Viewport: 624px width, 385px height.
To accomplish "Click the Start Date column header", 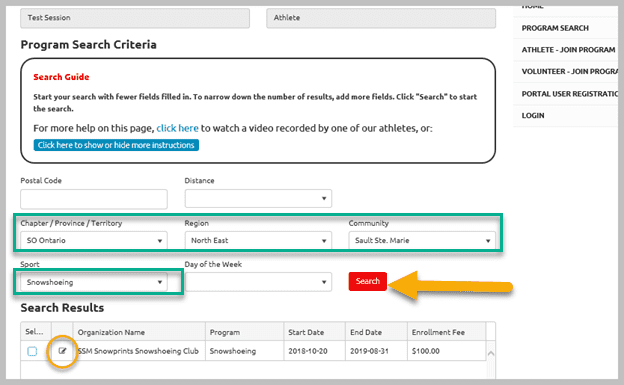I will [x=314, y=332].
